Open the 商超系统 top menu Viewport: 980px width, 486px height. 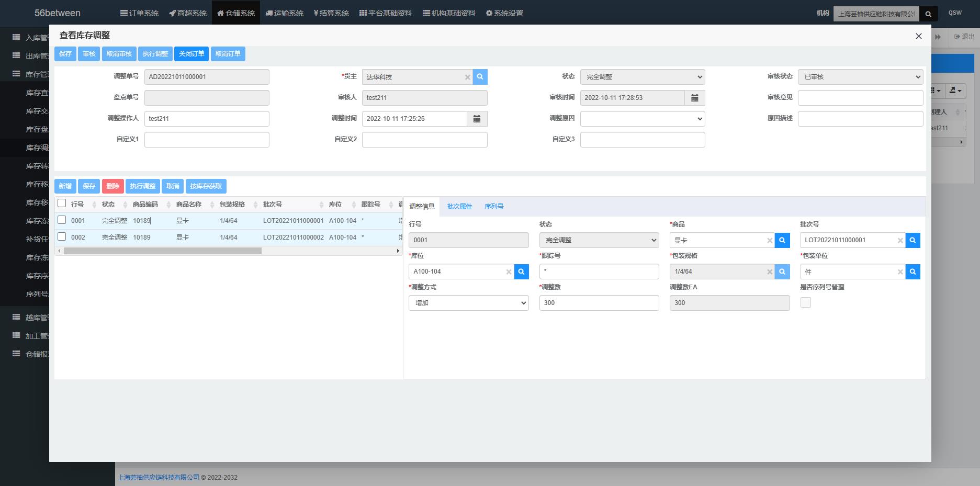[188, 13]
